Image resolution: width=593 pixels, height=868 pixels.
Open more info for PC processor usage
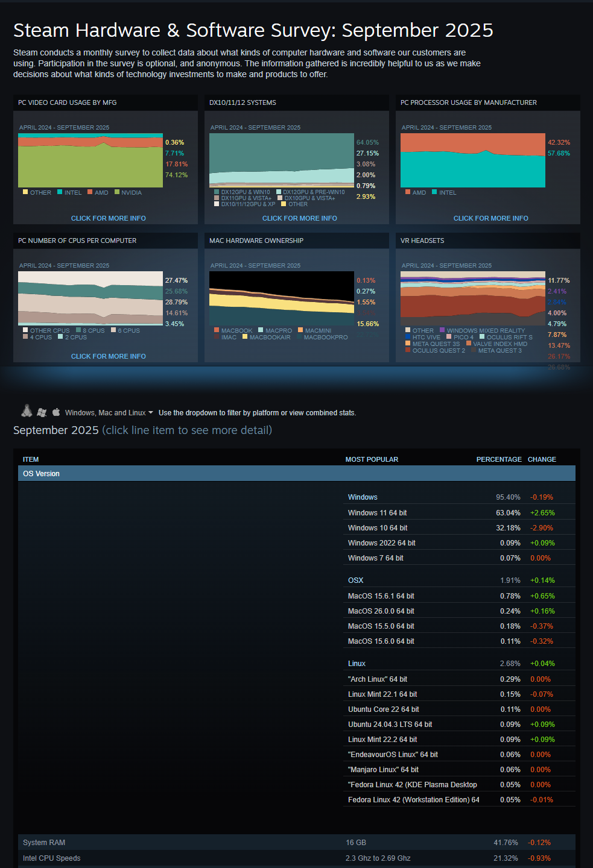pyautogui.click(x=490, y=218)
